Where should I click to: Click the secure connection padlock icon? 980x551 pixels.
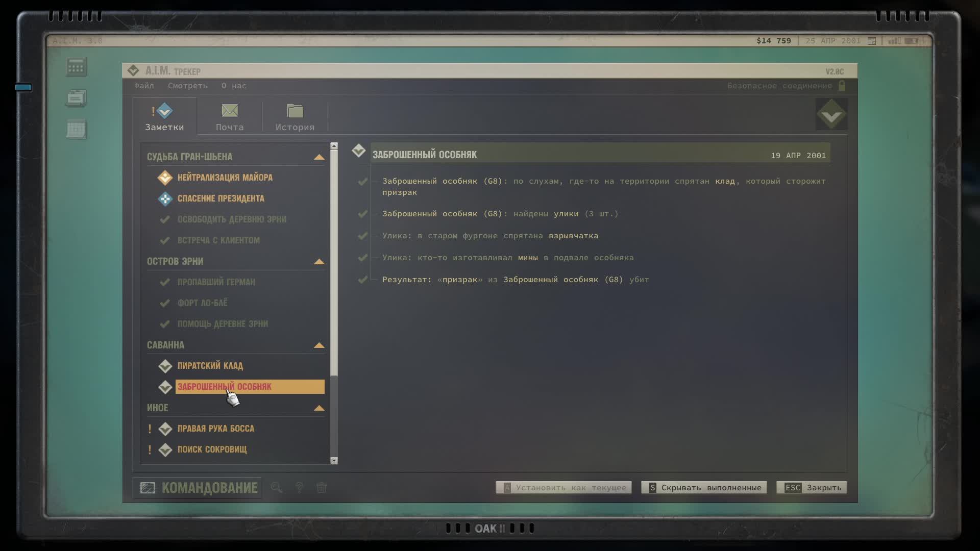(842, 86)
